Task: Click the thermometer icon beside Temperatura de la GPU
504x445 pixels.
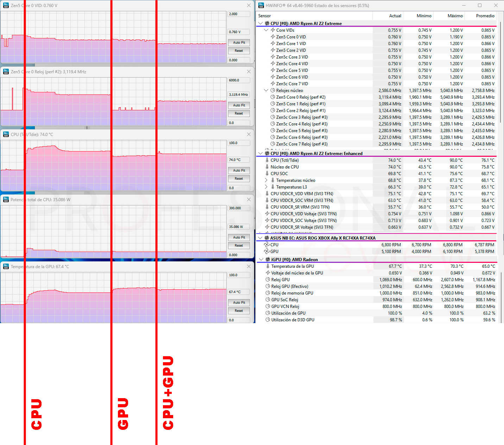Action: click(268, 266)
